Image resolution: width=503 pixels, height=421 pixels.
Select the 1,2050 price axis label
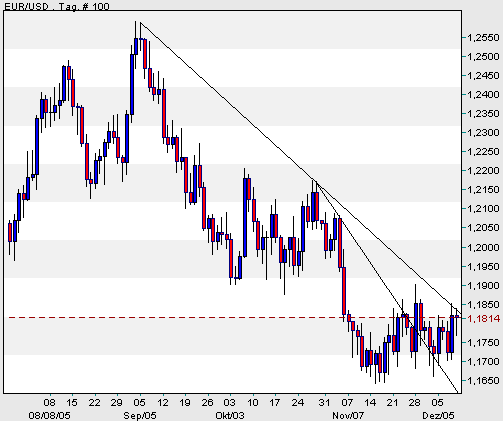coord(483,228)
